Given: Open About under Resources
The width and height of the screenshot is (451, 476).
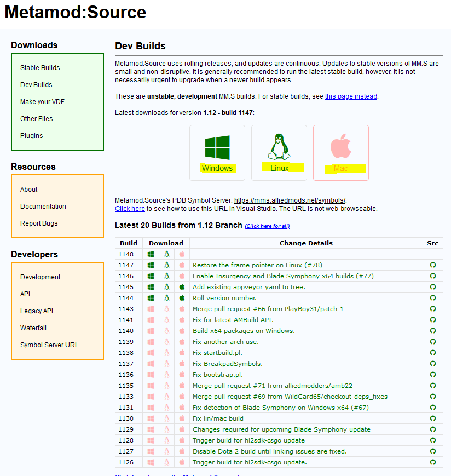Looking at the screenshot, I should (29, 190).
